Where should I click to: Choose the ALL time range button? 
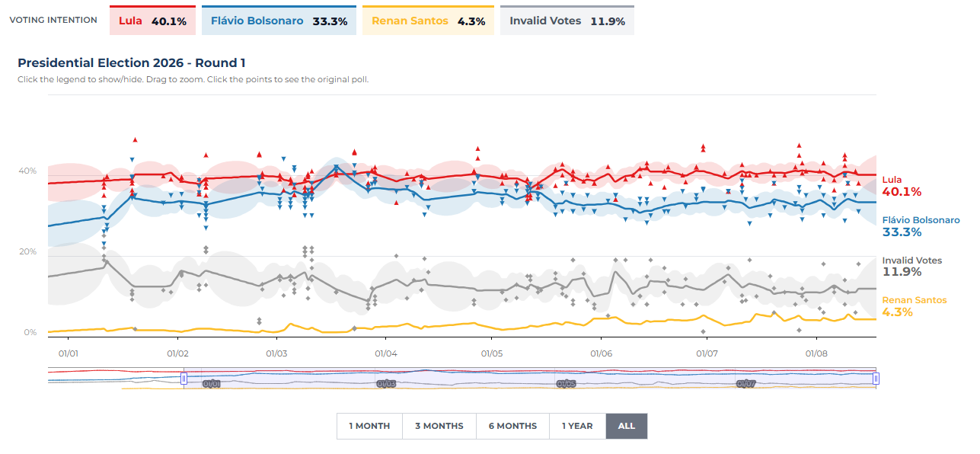pos(626,426)
